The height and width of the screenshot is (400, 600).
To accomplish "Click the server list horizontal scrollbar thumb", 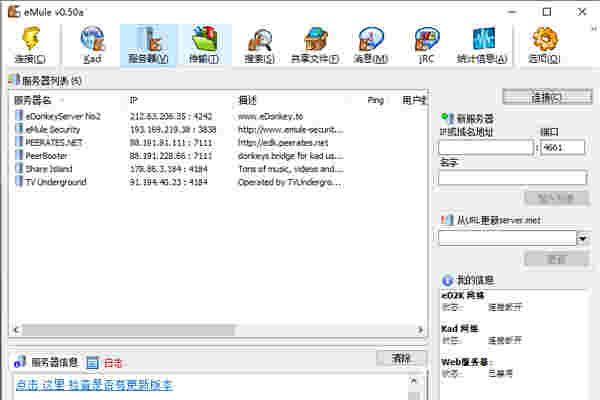I will 128,330.
